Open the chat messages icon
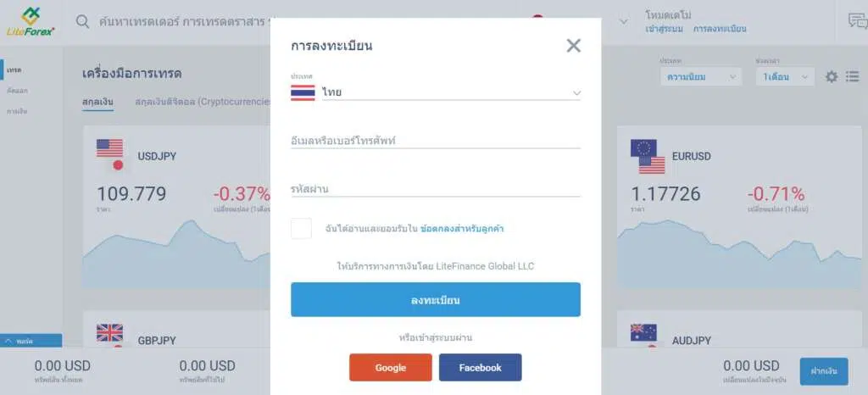 [858, 21]
